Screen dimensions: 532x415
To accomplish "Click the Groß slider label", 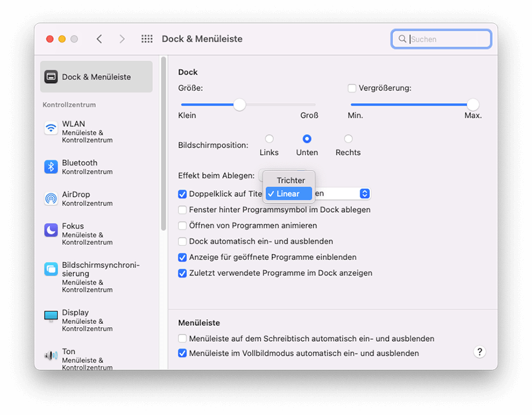I will [x=309, y=115].
